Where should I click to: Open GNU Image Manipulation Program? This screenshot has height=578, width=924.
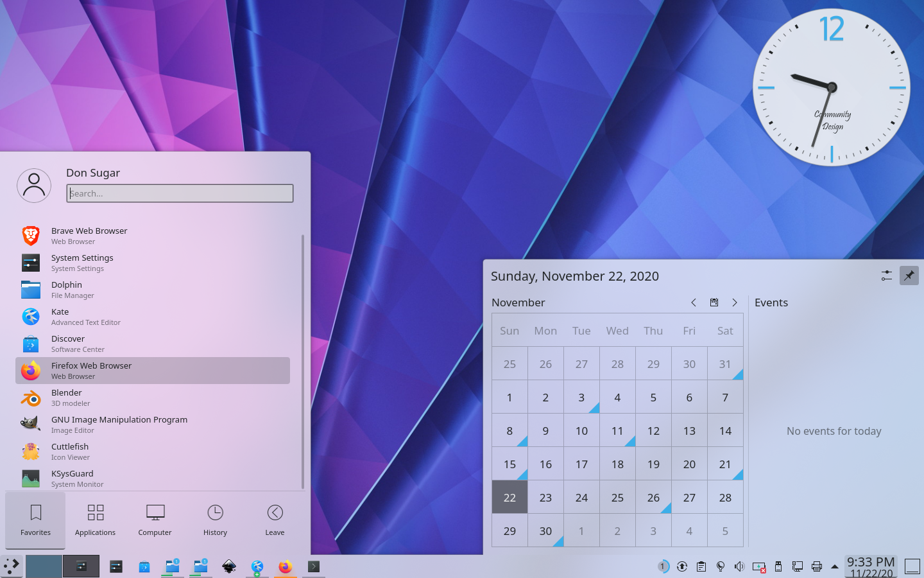click(x=153, y=425)
